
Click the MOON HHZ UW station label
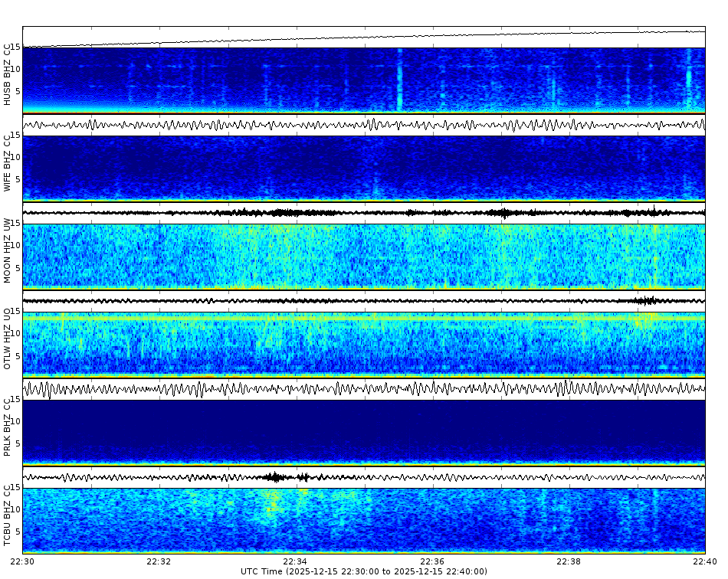[8, 253]
